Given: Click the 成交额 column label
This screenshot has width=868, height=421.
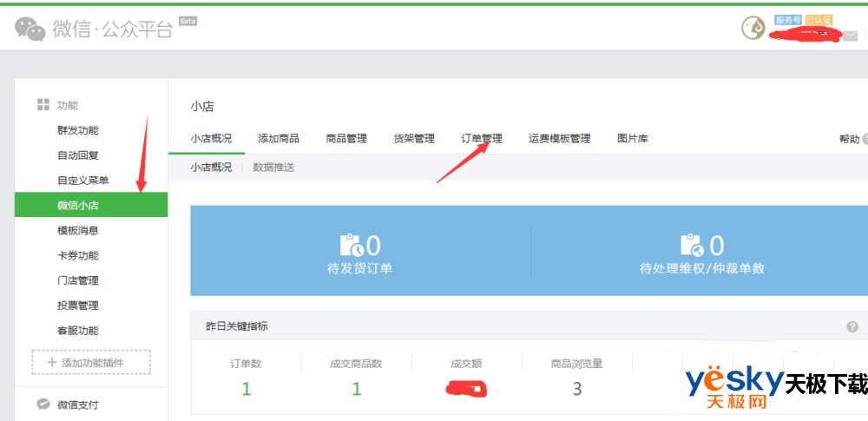Looking at the screenshot, I should click(x=466, y=364).
